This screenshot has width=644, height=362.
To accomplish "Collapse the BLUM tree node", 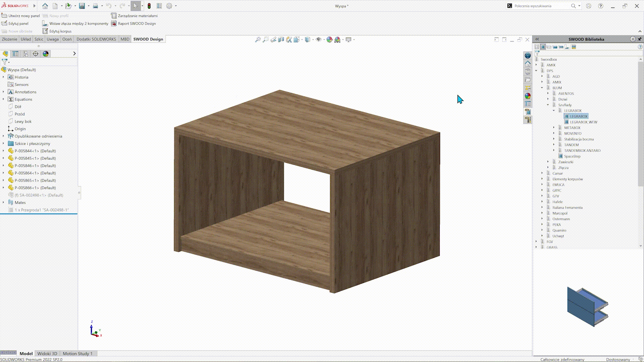I will [x=542, y=87].
